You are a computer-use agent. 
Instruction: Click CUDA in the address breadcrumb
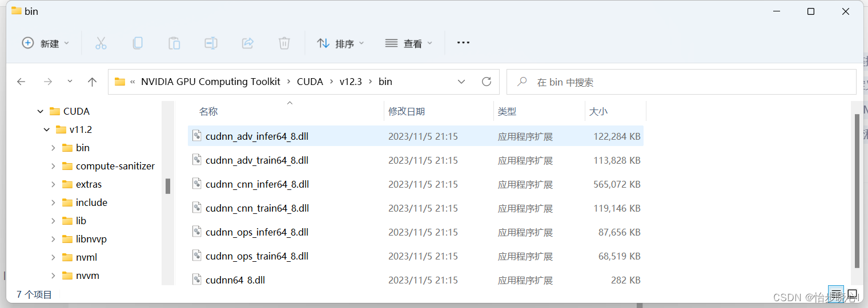point(310,82)
